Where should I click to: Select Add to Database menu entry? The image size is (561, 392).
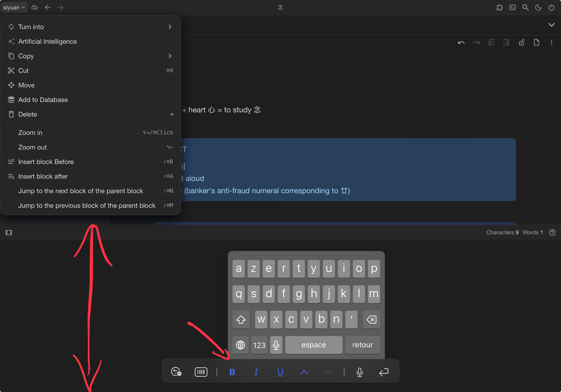(x=43, y=100)
